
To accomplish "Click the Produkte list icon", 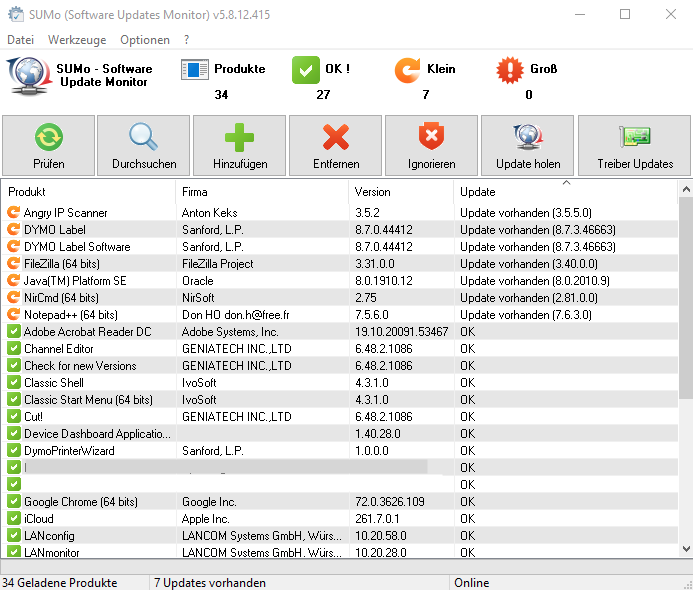I will [x=195, y=70].
